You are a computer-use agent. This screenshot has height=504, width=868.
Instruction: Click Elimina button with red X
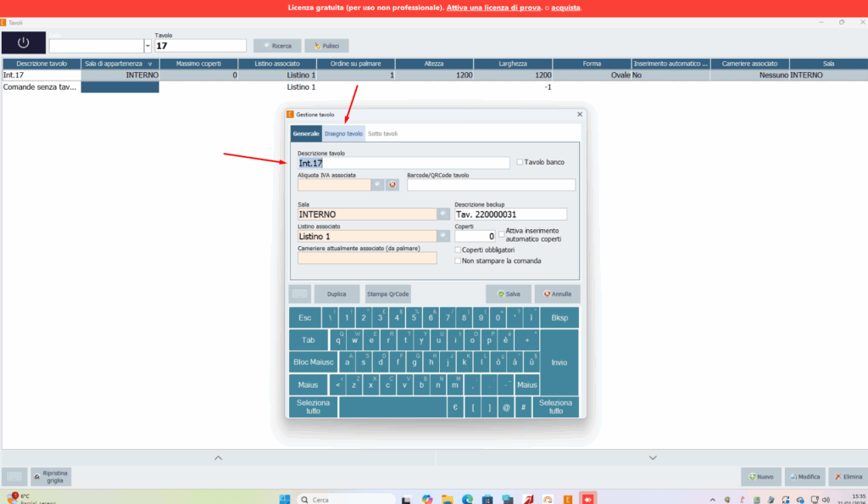848,476
